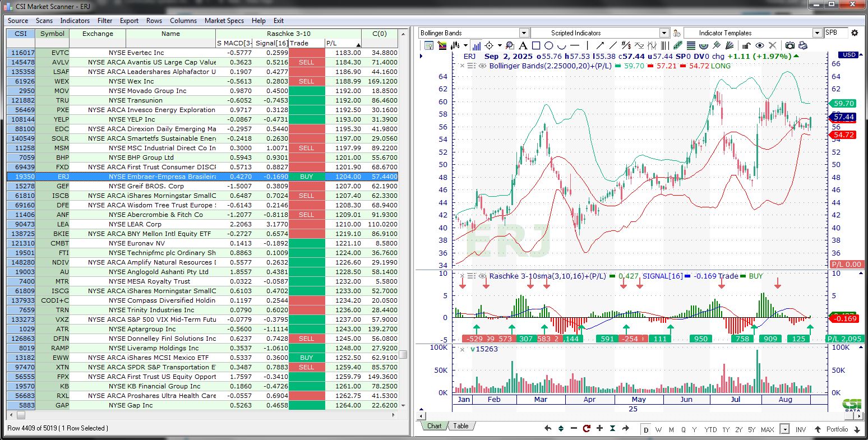Choose the arrow line drawing tool
This screenshot has height=440, width=868.
click(x=600, y=45)
